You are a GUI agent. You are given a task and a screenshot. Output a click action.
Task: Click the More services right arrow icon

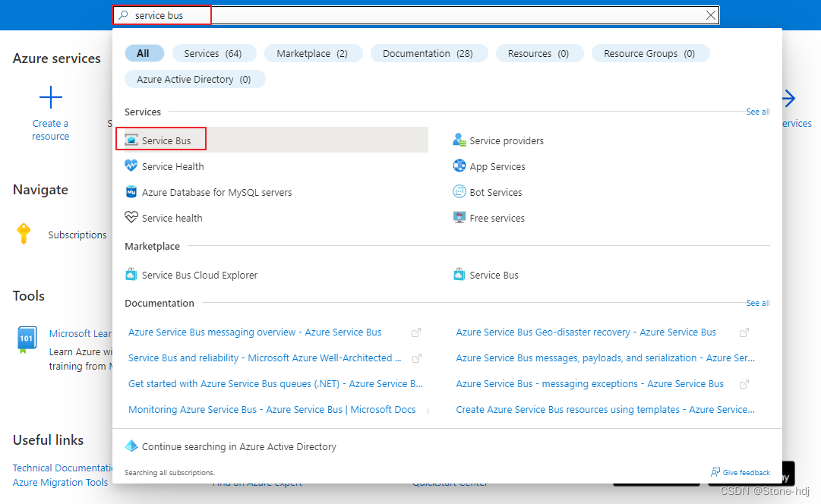click(788, 98)
